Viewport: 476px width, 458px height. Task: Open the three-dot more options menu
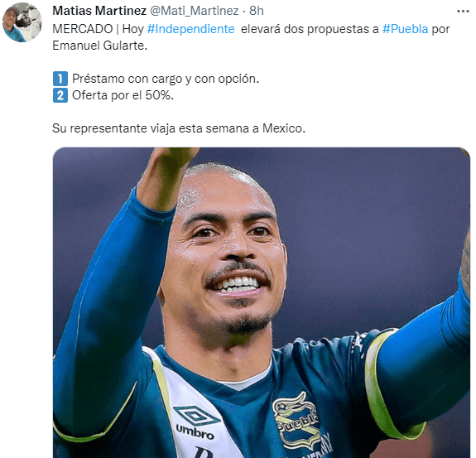tap(463, 12)
